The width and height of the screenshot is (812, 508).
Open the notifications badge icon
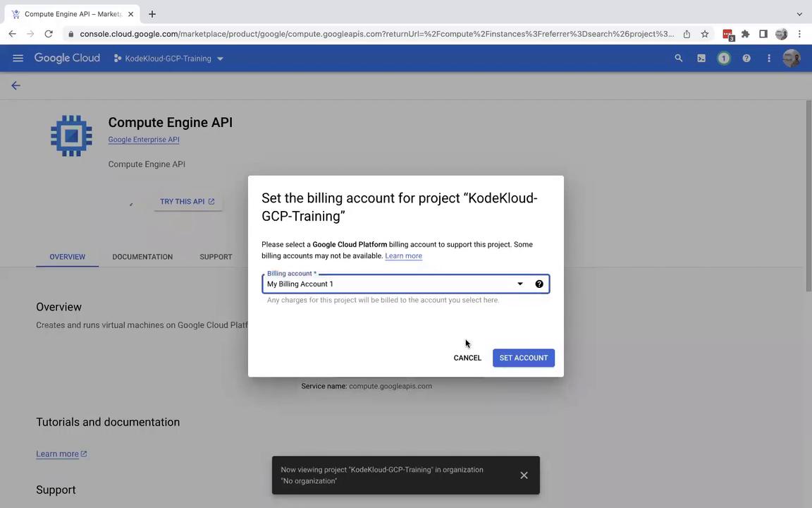coord(724,59)
